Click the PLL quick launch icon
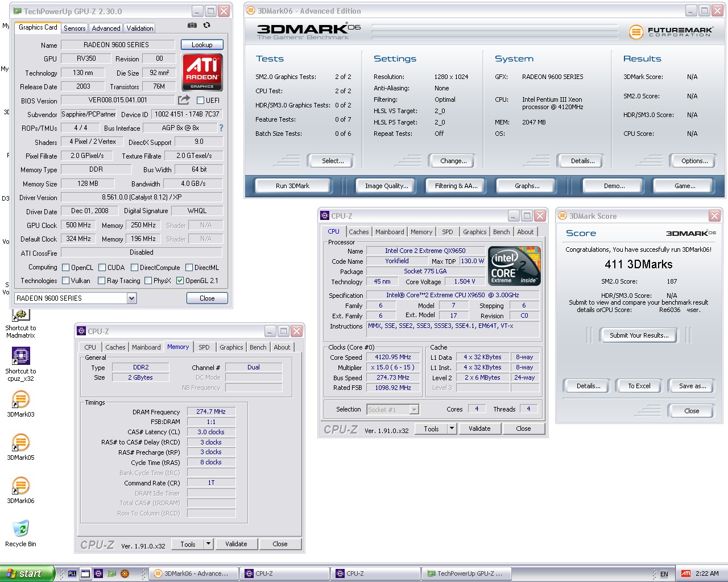This screenshot has height=582, width=728. [72, 573]
